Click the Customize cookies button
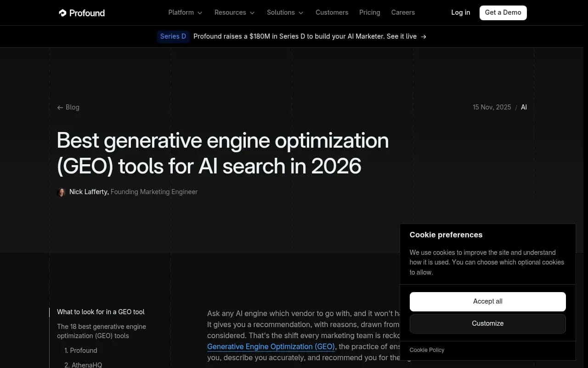The image size is (588, 368). (x=488, y=323)
